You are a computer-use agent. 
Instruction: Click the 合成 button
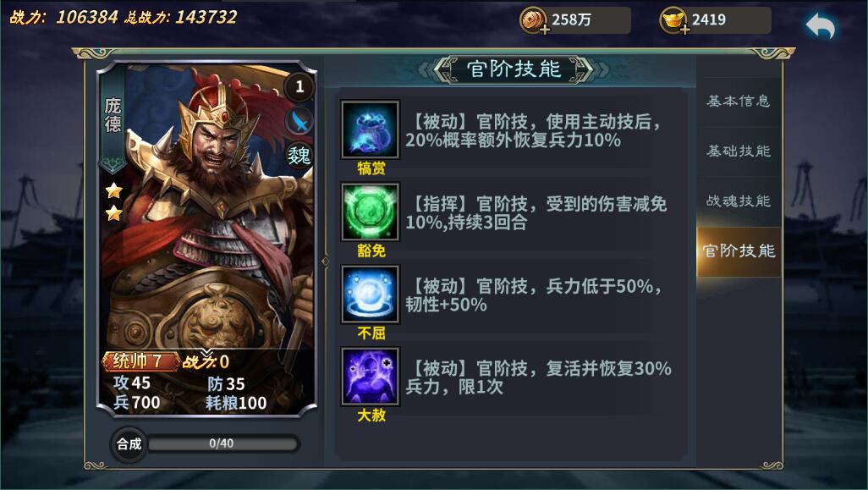point(129,443)
